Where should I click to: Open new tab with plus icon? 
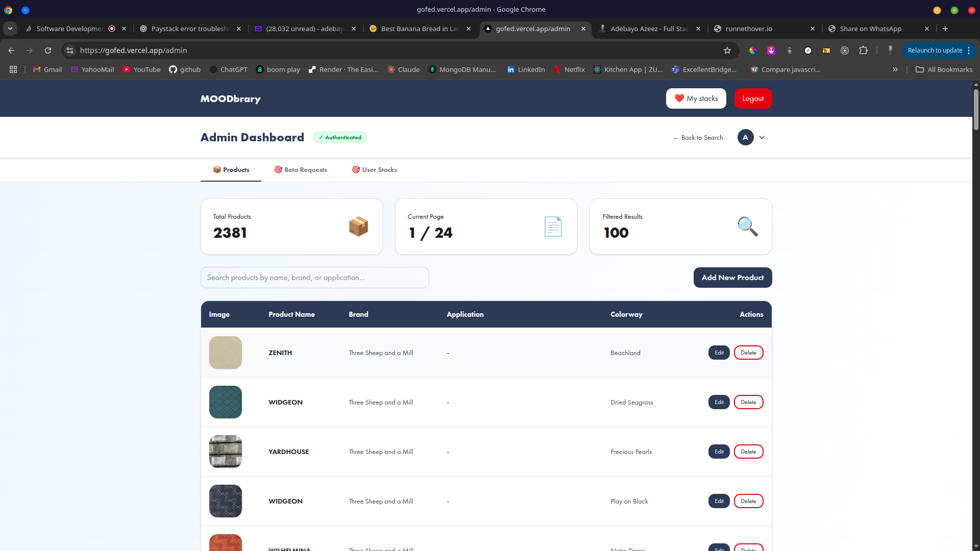tap(945, 29)
